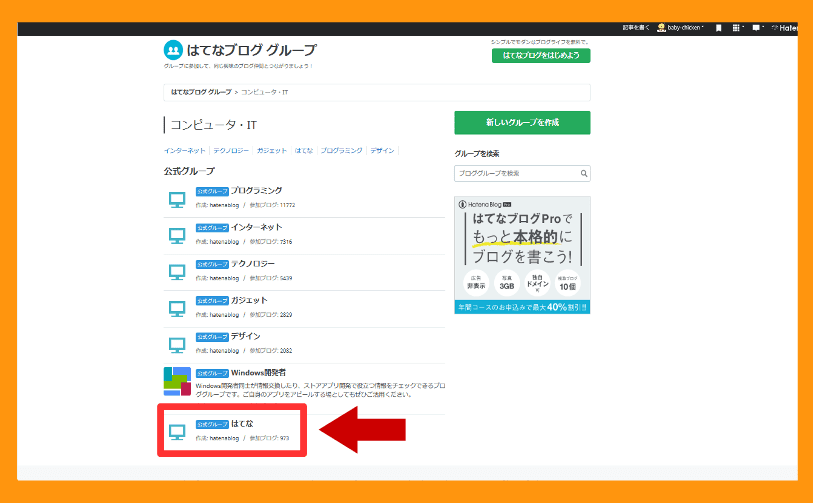Open the はてな official group title

pos(242,424)
